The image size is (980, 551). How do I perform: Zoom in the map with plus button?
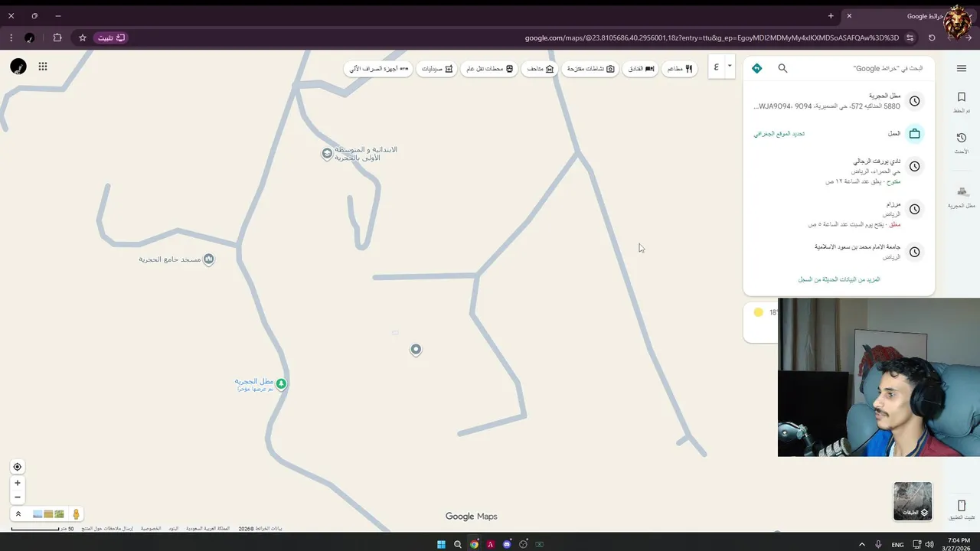17,483
